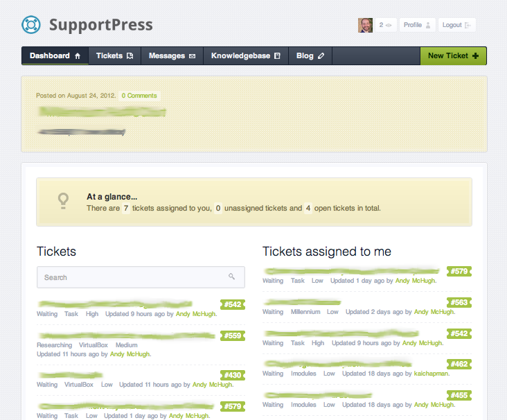Open the Knowledgebase tab
Image resolution: width=507 pixels, height=420 pixels.
[246, 55]
